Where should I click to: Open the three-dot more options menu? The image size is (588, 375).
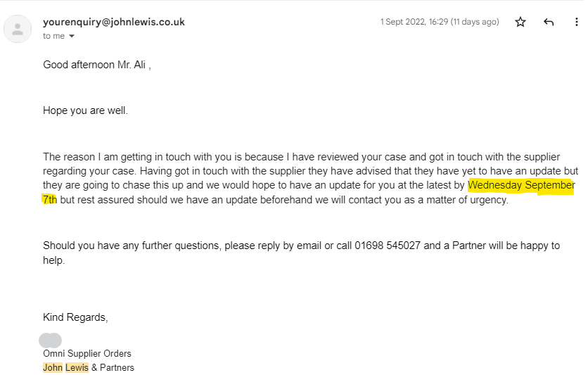tap(577, 23)
